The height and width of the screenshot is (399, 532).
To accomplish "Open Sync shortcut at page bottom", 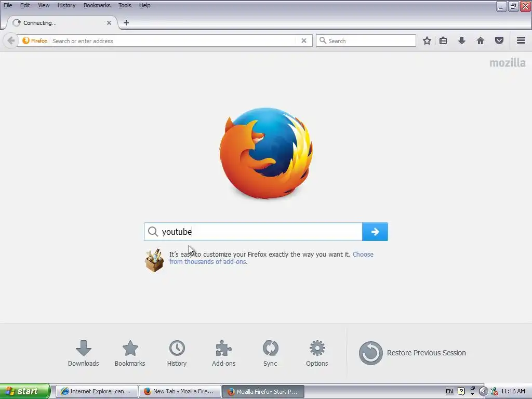I will [270, 353].
